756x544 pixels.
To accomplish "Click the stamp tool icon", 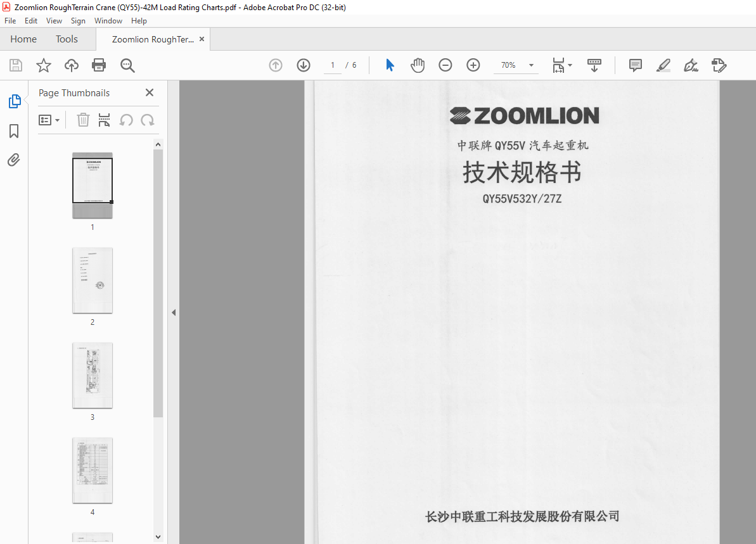I will point(719,65).
